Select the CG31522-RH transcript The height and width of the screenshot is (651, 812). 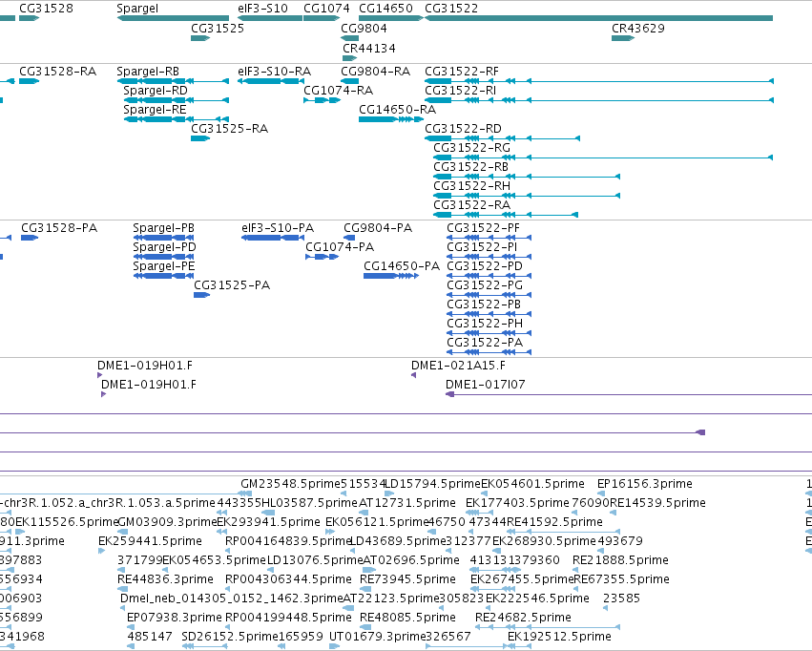(x=527, y=196)
